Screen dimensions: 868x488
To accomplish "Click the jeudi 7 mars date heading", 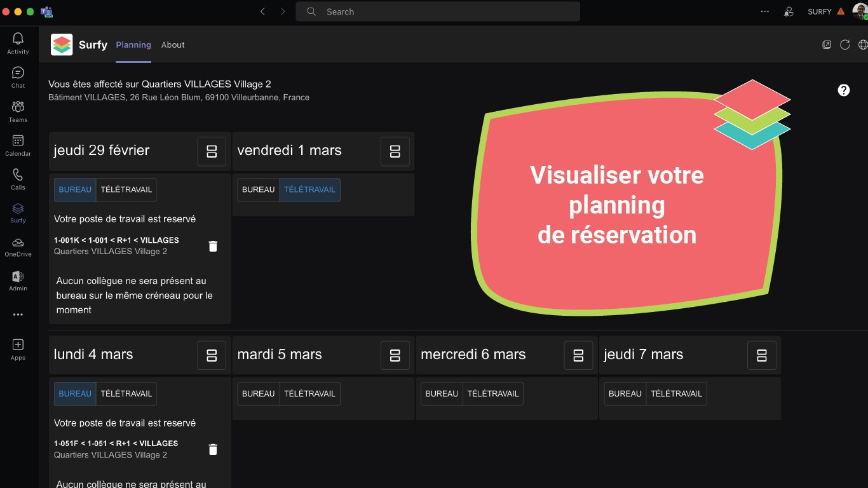I will [644, 355].
